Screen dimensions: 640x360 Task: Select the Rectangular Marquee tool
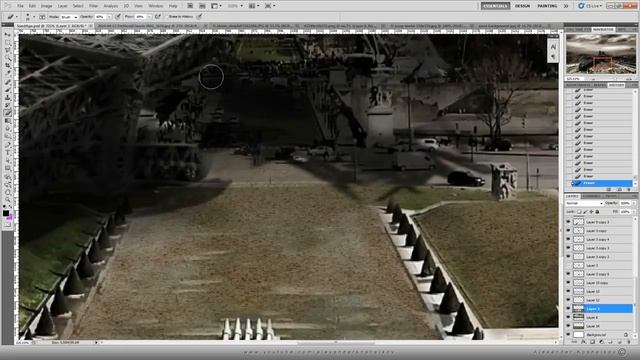click(7, 42)
